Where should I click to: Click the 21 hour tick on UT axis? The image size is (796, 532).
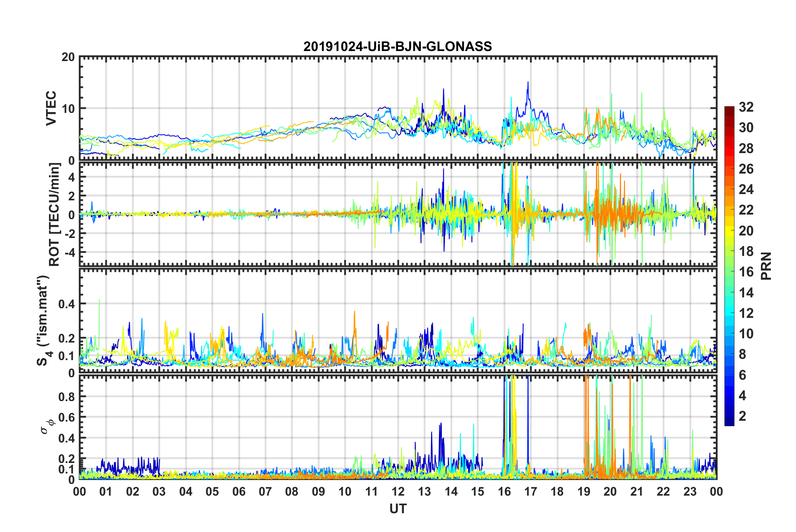pos(637,491)
